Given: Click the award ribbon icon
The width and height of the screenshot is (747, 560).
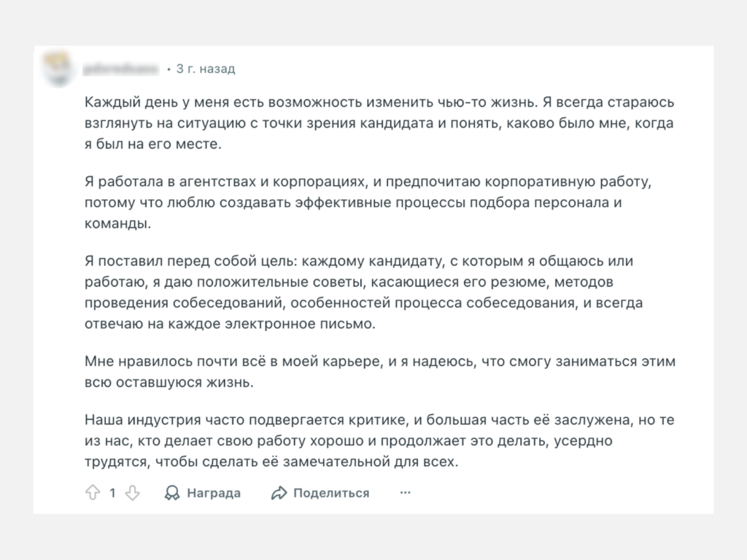Looking at the screenshot, I should coord(172,493).
